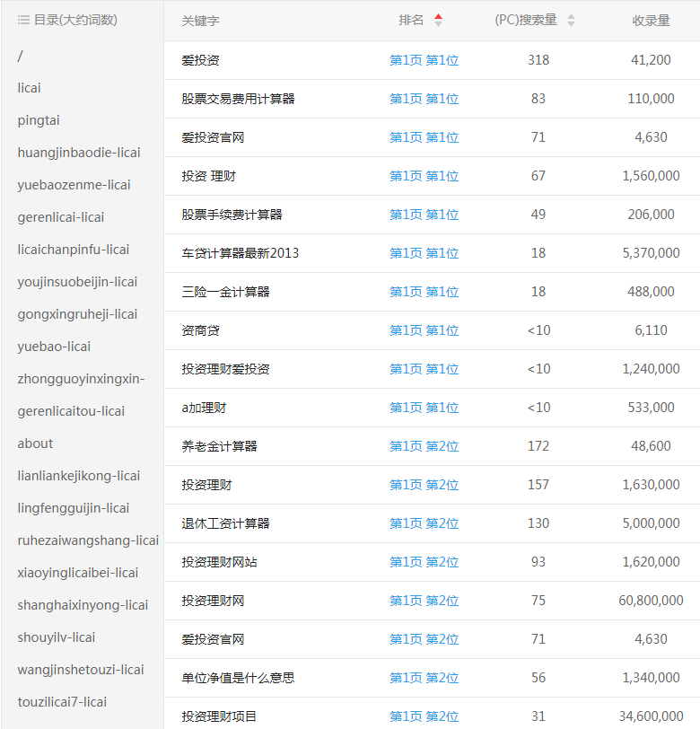Select the keyword 三险一金计算器
This screenshot has width=700, height=729.
pos(225,292)
